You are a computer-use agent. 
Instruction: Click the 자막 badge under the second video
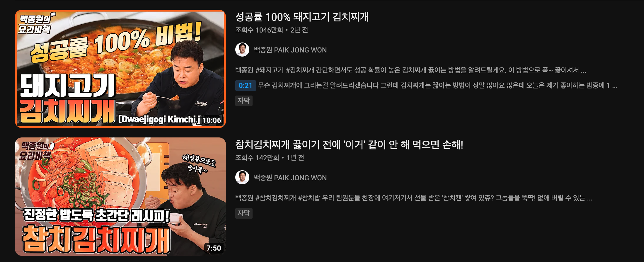coord(244,213)
